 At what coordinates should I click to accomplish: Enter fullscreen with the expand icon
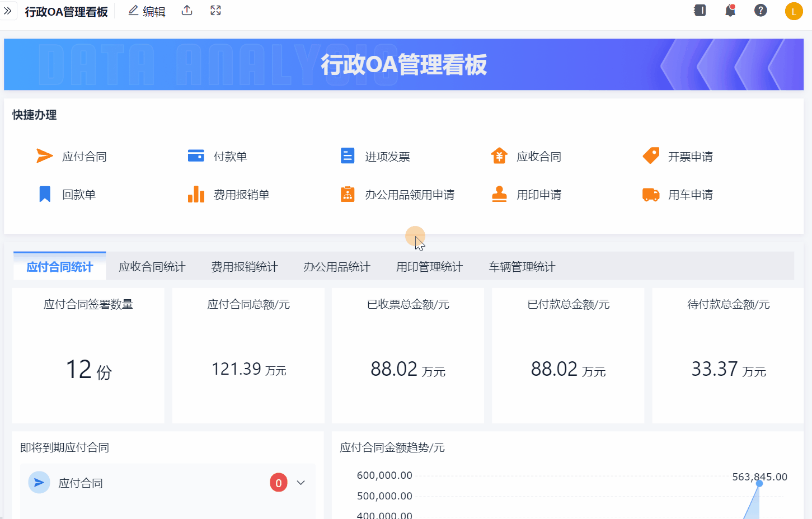[x=215, y=11]
